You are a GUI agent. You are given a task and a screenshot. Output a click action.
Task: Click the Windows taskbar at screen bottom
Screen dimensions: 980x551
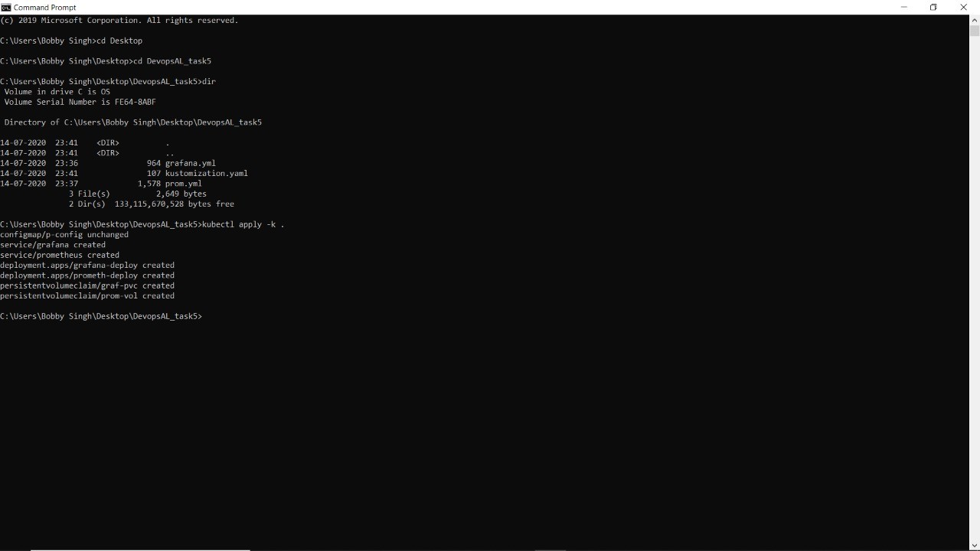(x=490, y=549)
